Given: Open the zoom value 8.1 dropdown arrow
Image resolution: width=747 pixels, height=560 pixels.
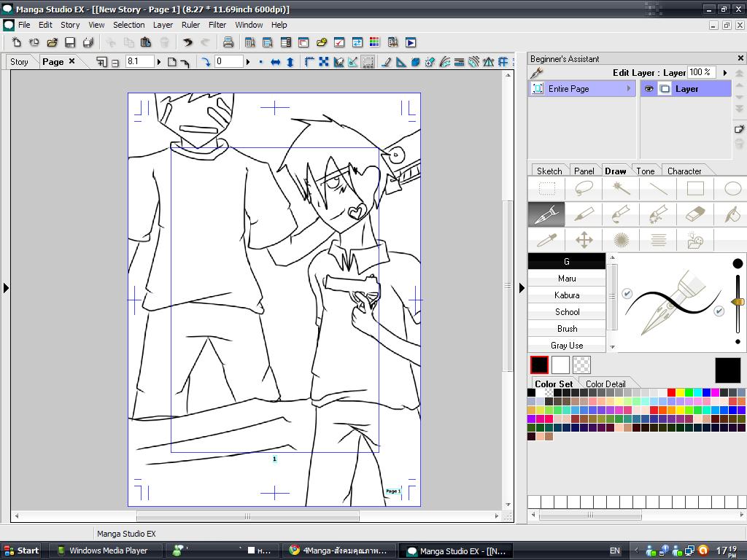Looking at the screenshot, I should pyautogui.click(x=158, y=62).
